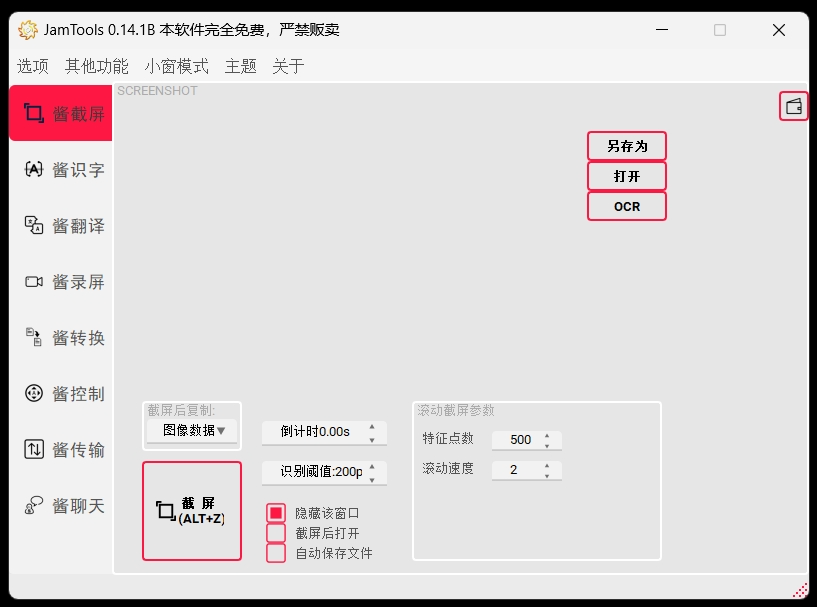The image size is (817, 607).
Task: Open the 其他功能 menu
Action: 97,66
